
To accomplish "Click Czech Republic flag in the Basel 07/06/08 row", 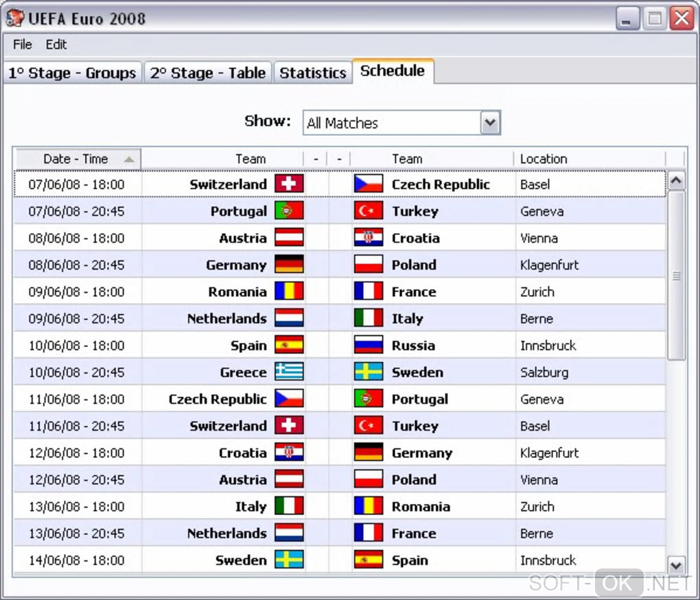I will 369,184.
